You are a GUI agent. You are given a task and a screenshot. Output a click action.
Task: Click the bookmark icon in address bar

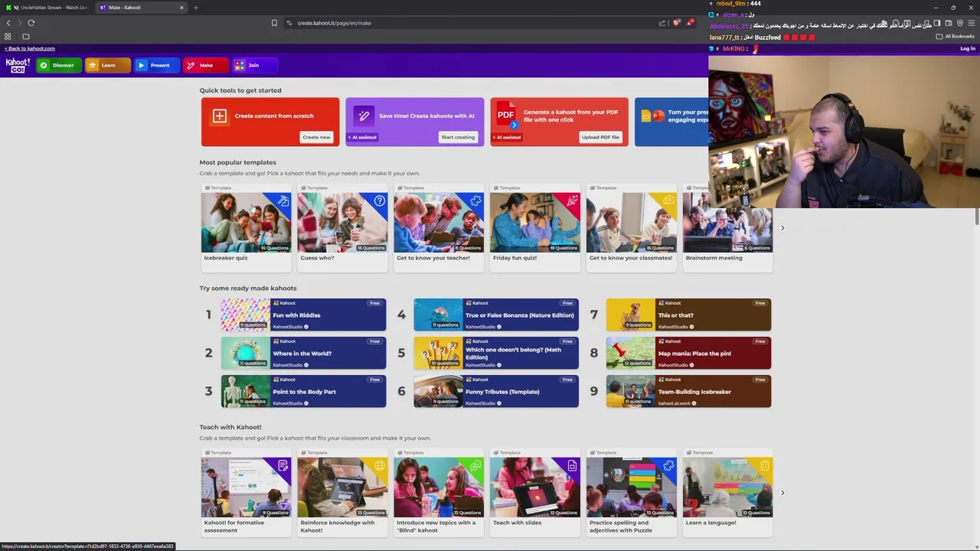tap(274, 23)
